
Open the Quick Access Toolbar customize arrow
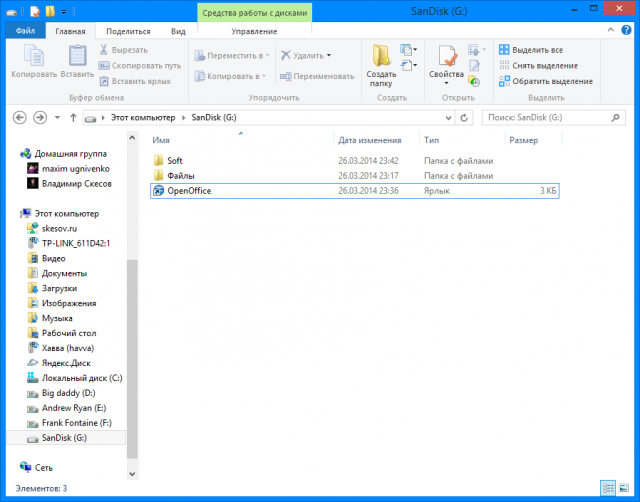click(x=64, y=12)
